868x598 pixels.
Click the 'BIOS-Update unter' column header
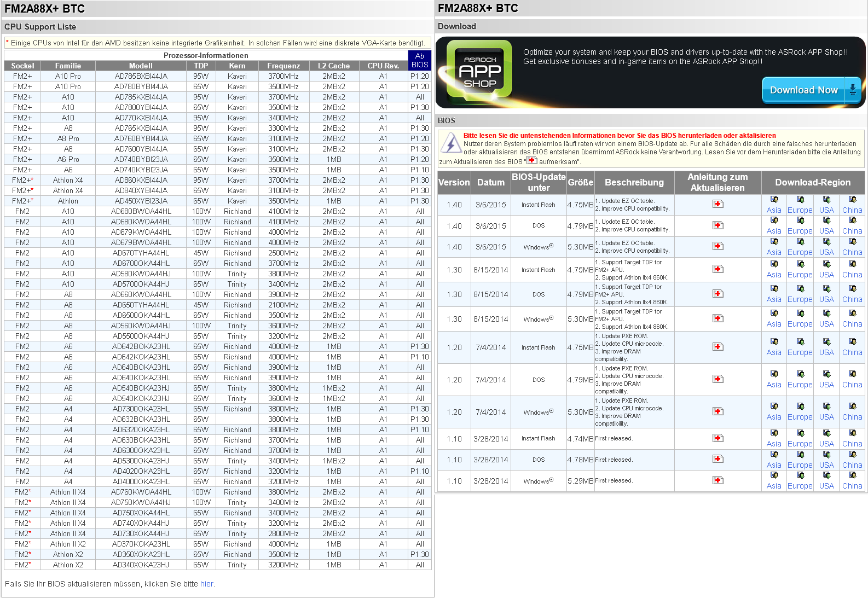coord(539,183)
